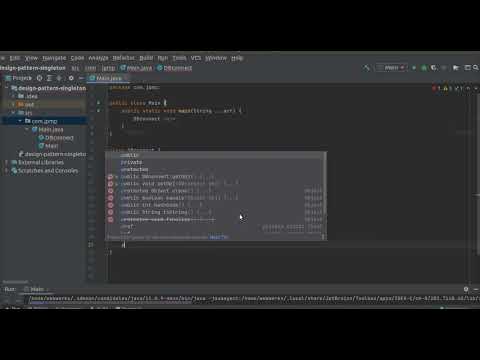Click the Search Everywhere magnifier icon
This screenshot has width=480, height=360.
(476, 68)
